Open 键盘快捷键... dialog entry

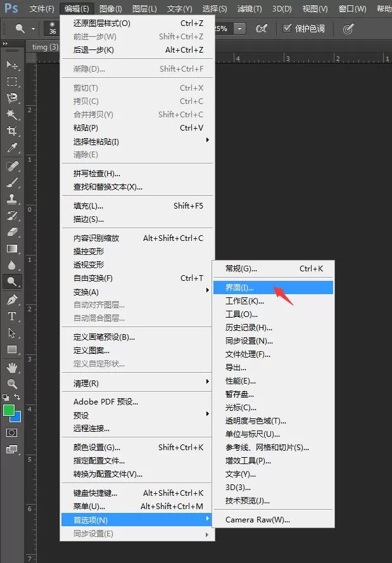(137, 493)
